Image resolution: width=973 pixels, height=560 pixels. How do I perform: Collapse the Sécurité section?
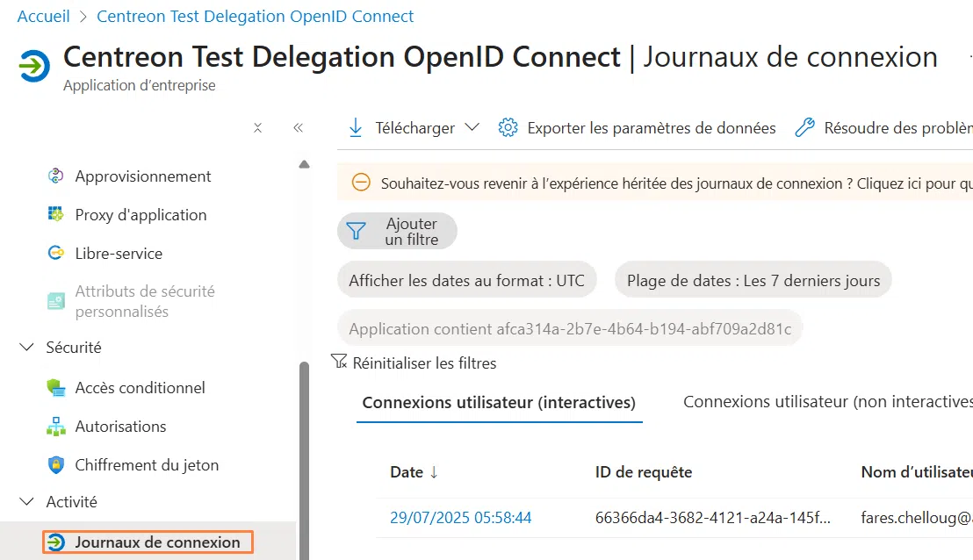pyautogui.click(x=26, y=347)
